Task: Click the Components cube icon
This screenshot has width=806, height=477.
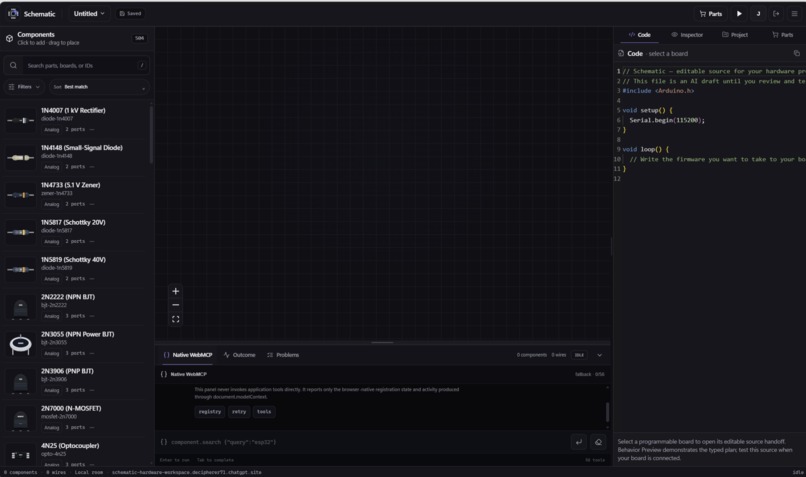Action: coord(9,38)
